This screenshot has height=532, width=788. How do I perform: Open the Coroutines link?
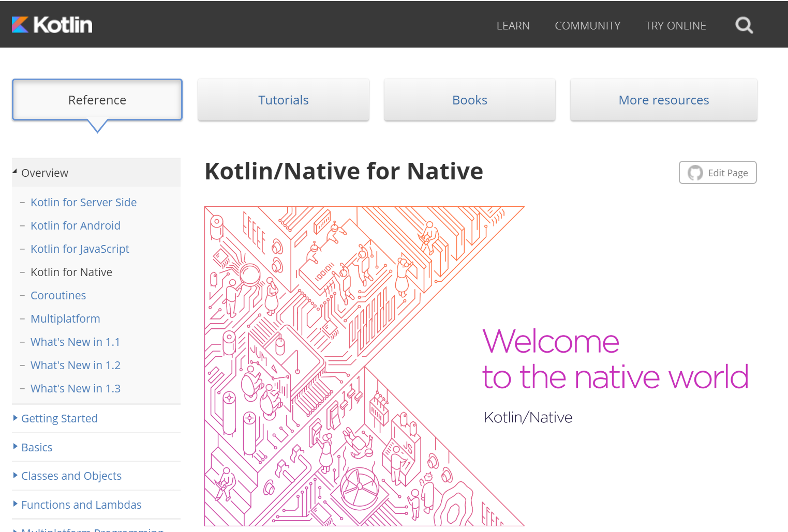tap(58, 295)
